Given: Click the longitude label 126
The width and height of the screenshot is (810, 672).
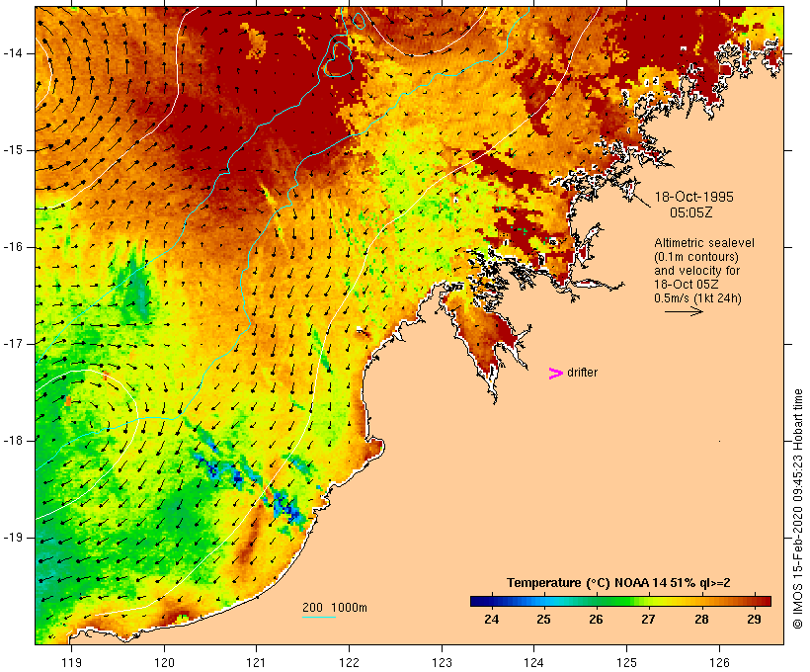Looking at the screenshot, I should point(719,662).
